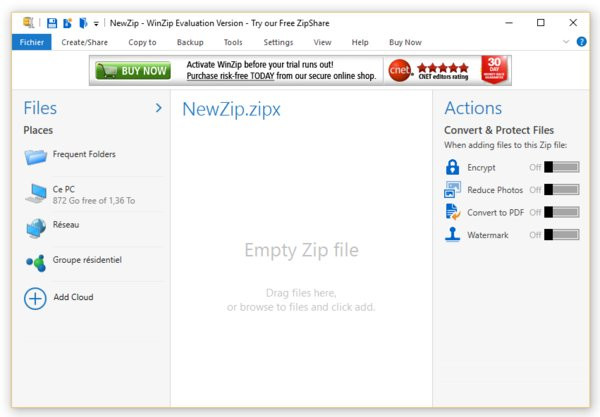Screen dimensions: 600x417
Task: Expand the Files pane chevron arrow
Action: tap(158, 108)
